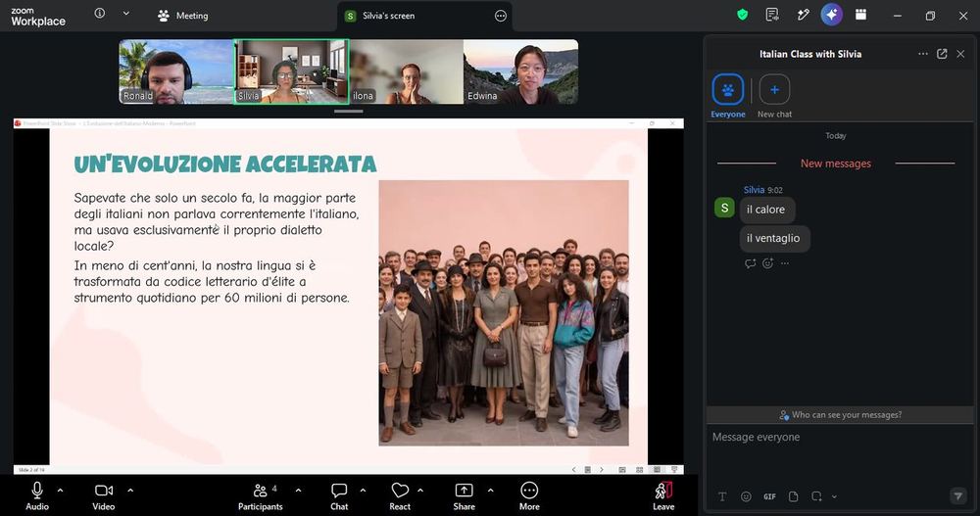Screen dimensions: 980x516
Task: Close the Italian Class chat panel
Action: coord(960,55)
